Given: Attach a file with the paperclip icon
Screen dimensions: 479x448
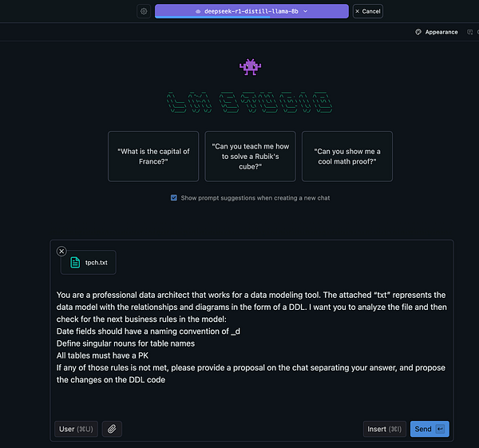Looking at the screenshot, I should pyautogui.click(x=112, y=429).
